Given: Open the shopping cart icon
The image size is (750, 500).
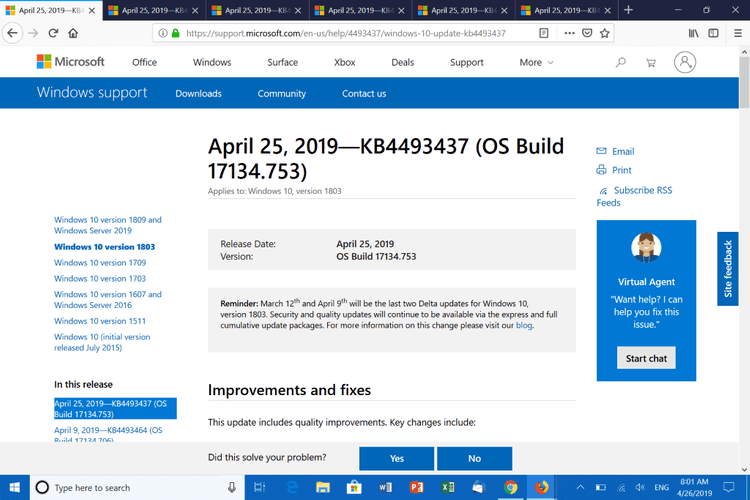Looking at the screenshot, I should click(x=651, y=62).
